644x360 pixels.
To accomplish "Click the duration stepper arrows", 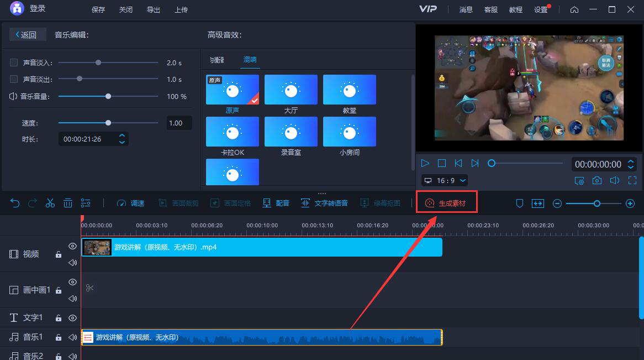I will 122,139.
